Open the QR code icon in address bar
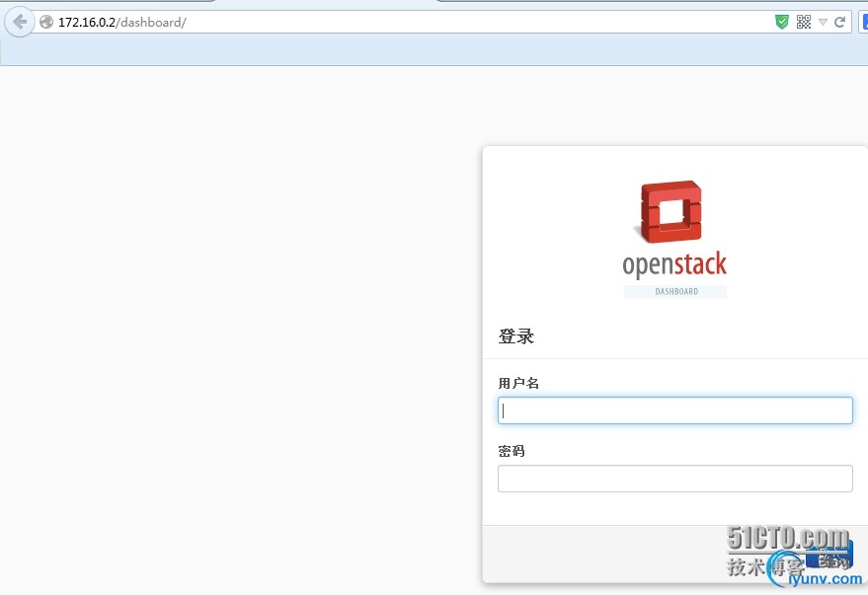This screenshot has height=595, width=868. (x=804, y=22)
